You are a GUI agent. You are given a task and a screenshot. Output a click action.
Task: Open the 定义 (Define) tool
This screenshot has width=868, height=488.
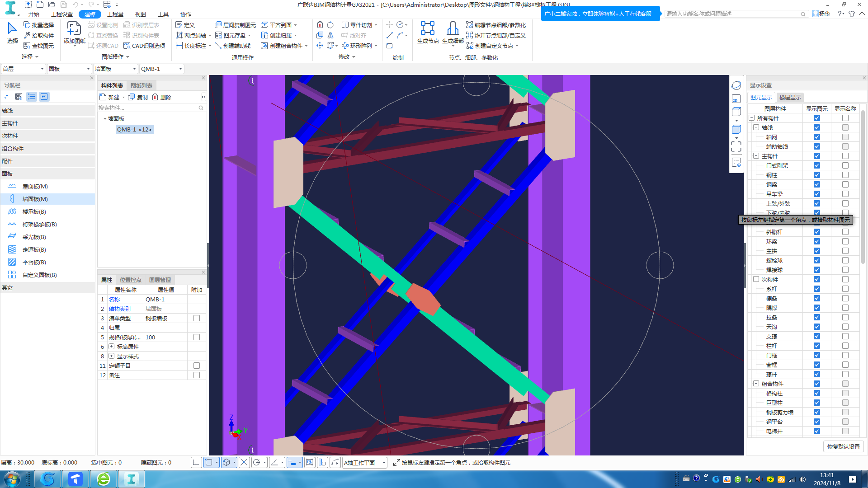click(x=185, y=25)
